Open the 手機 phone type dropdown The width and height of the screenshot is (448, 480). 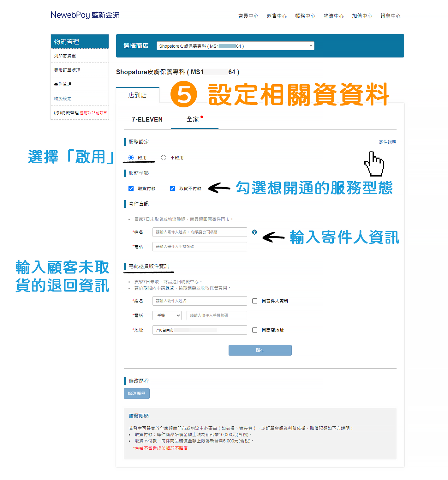[167, 315]
